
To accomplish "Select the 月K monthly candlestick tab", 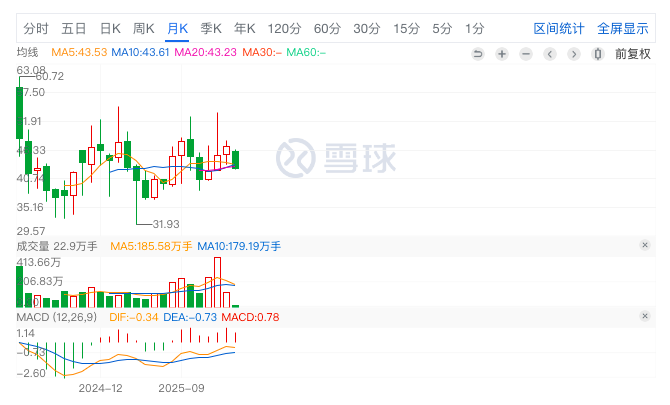I will tap(177, 29).
